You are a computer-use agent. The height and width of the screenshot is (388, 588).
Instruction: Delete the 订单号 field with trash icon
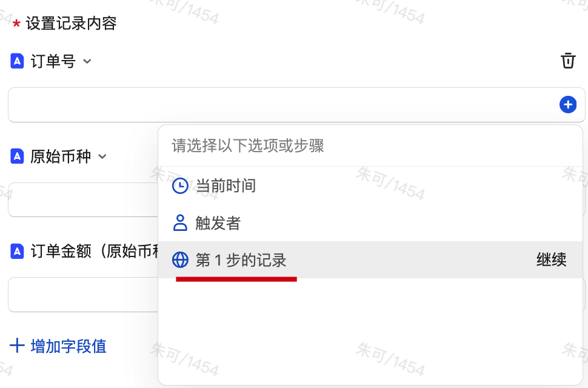tap(567, 61)
